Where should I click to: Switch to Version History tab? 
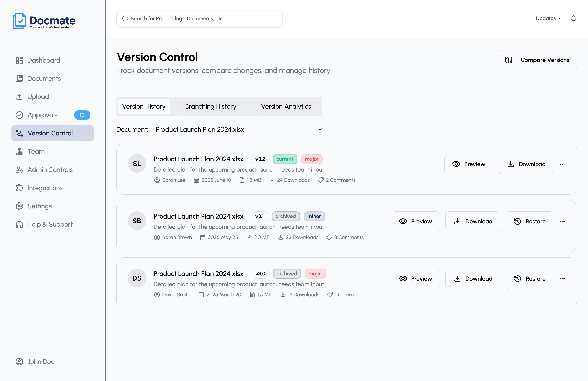(144, 106)
